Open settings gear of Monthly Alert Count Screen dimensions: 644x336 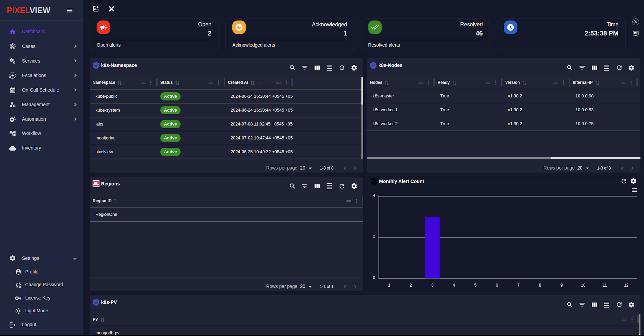pos(633,181)
